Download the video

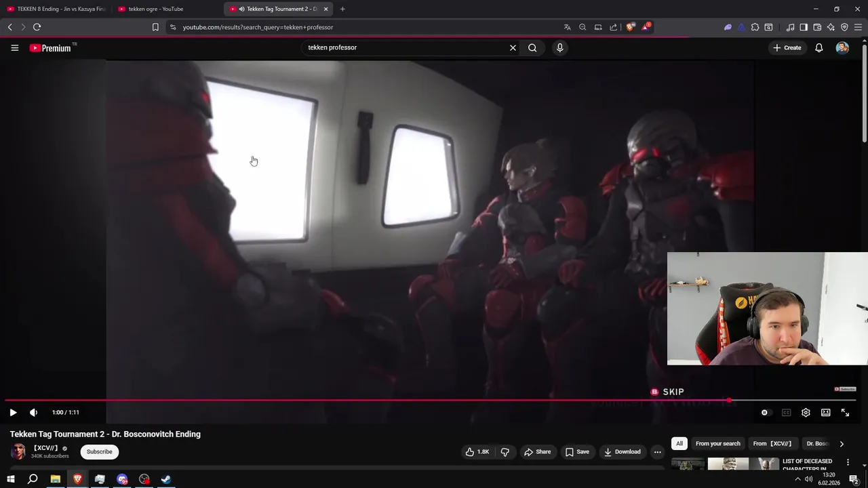tap(622, 451)
